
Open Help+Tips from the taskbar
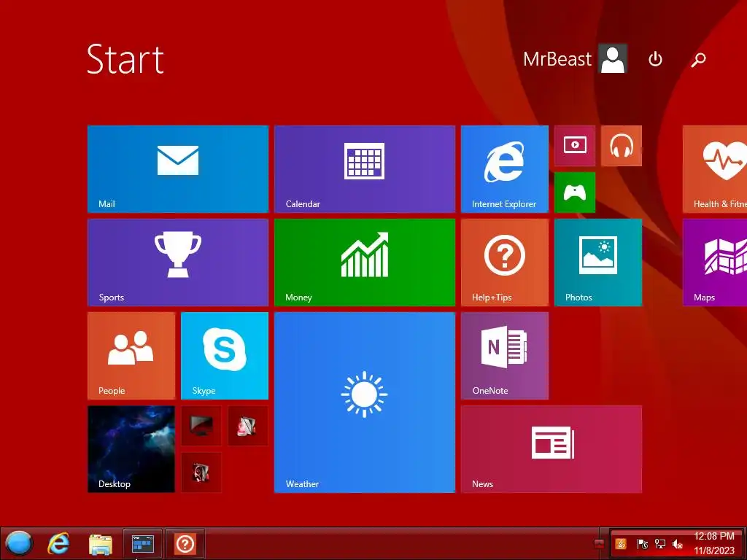pyautogui.click(x=185, y=543)
